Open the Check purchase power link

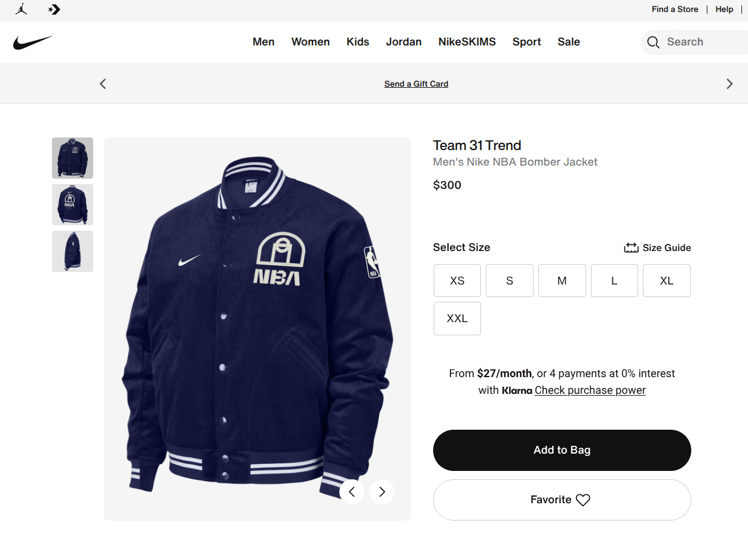coord(590,390)
